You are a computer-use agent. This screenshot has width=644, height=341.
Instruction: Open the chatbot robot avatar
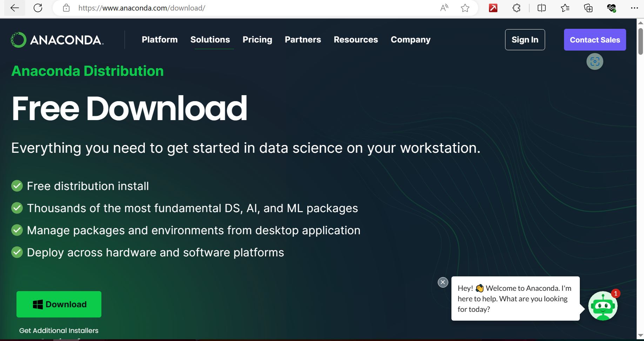pyautogui.click(x=603, y=306)
